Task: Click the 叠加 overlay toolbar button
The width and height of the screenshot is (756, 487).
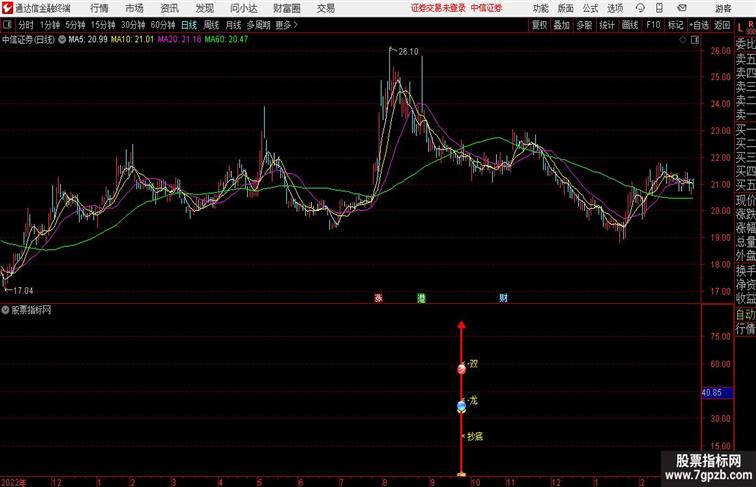Action: coord(562,25)
